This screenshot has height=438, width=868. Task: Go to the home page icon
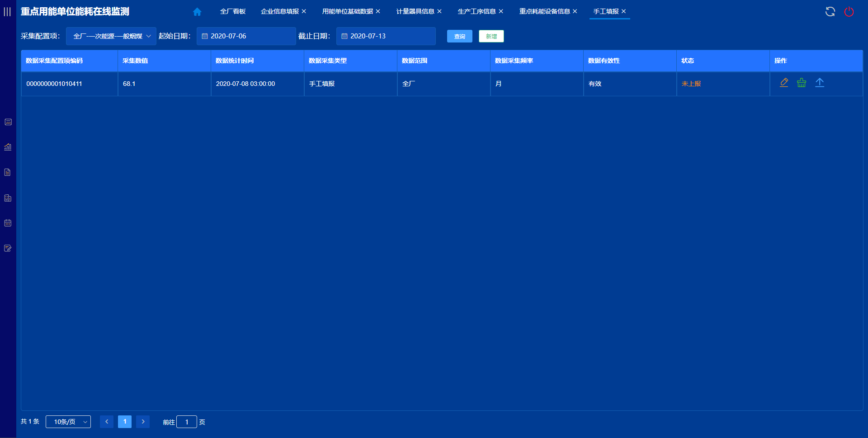(197, 12)
